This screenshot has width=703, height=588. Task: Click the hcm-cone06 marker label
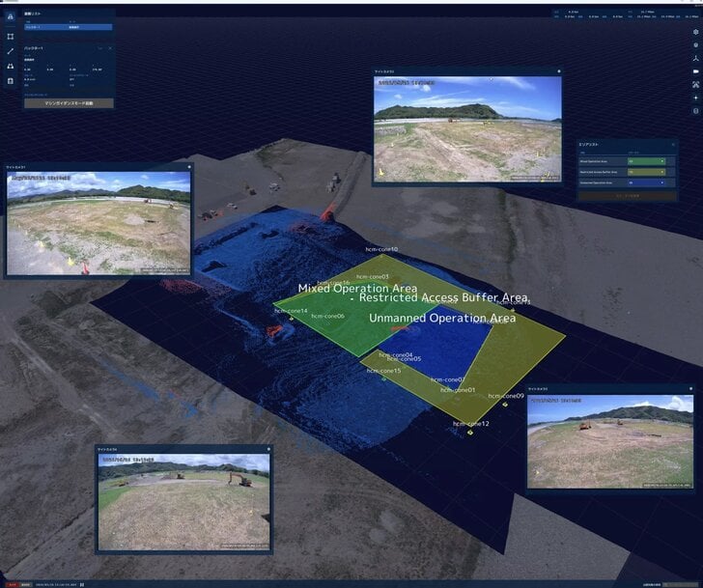[x=327, y=316]
